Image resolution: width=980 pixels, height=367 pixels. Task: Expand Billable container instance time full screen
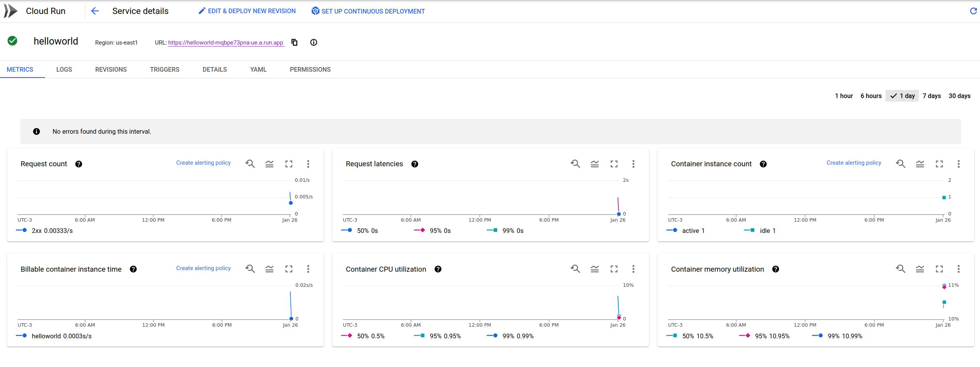pyautogui.click(x=289, y=269)
